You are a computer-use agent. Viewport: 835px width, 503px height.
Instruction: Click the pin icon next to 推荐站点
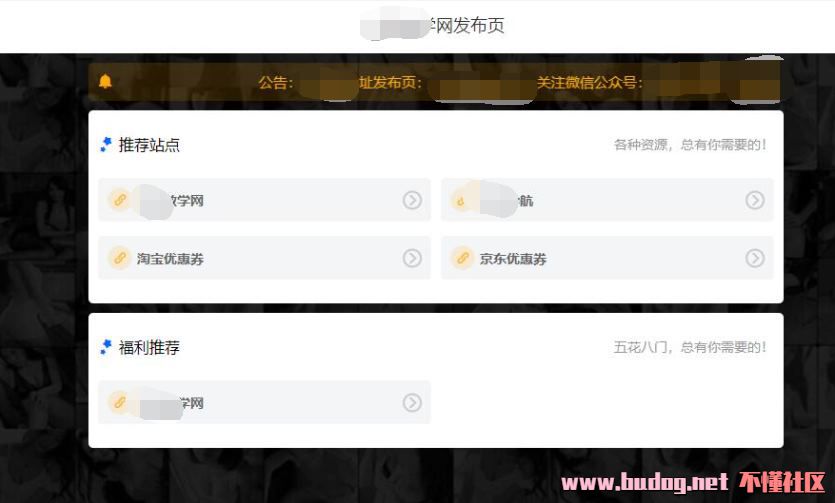(x=107, y=144)
